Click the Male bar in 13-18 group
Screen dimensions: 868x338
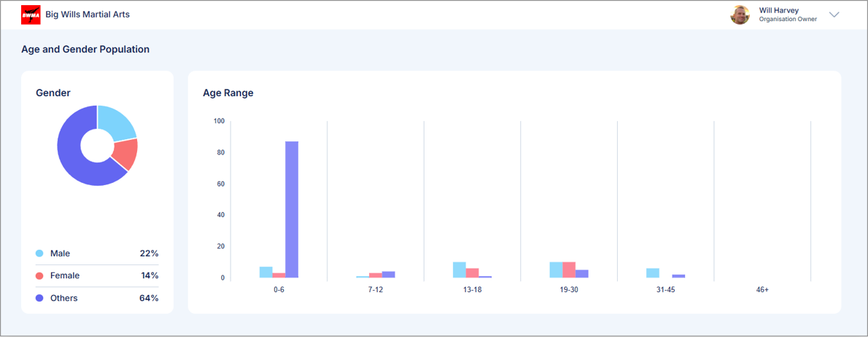tap(460, 270)
